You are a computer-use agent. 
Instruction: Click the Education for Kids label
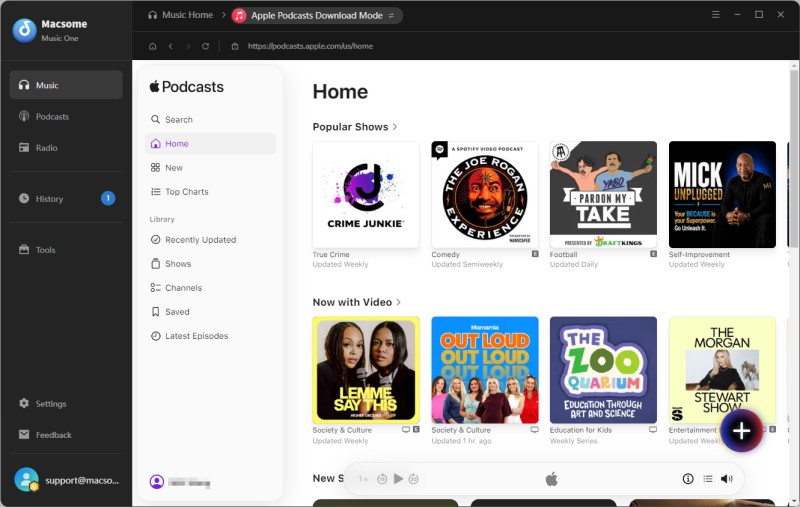pyautogui.click(x=581, y=430)
